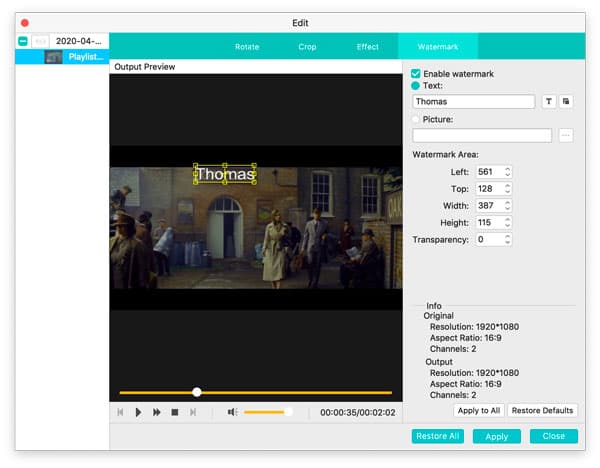Select the Text watermark radio button
Image resolution: width=600 pixels, height=468 pixels.
(415, 86)
